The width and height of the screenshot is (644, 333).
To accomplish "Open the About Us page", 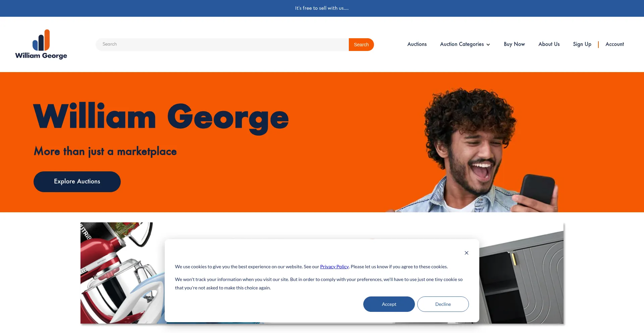I will [x=549, y=44].
